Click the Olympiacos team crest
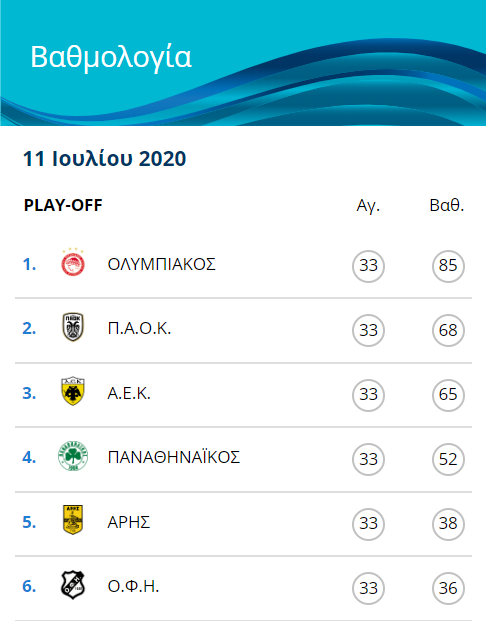Image resolution: width=486 pixels, height=621 pixels. (73, 263)
